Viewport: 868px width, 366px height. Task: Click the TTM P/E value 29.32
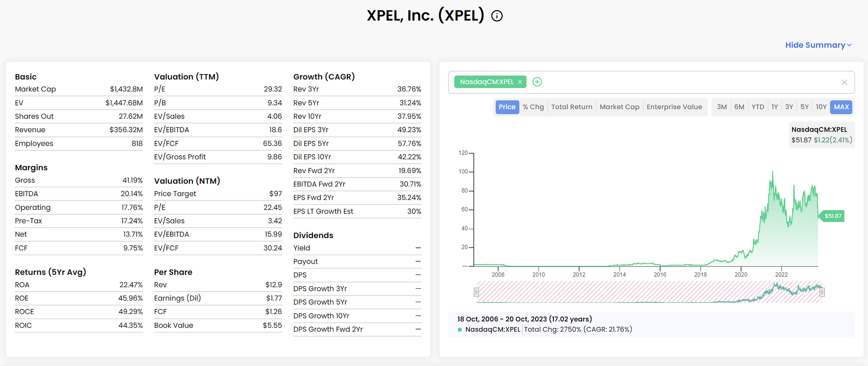click(273, 89)
